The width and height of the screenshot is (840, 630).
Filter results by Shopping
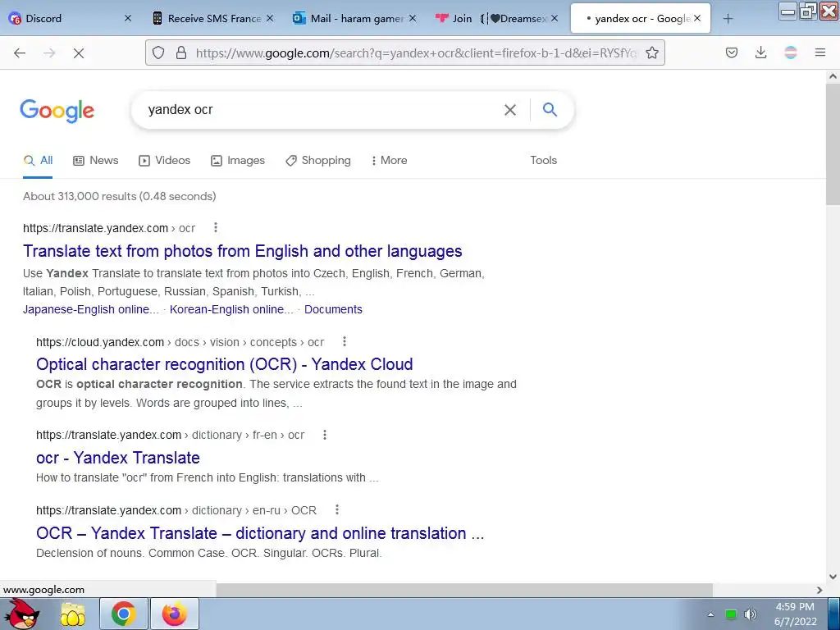click(318, 160)
